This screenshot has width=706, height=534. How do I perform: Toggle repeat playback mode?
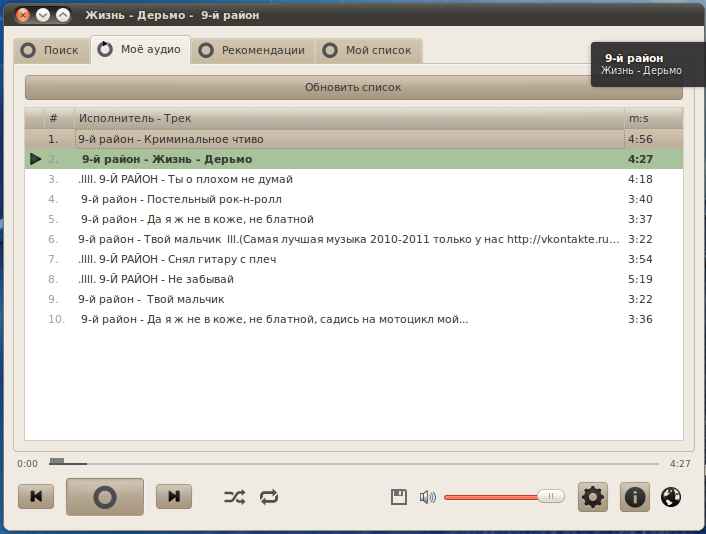(269, 496)
